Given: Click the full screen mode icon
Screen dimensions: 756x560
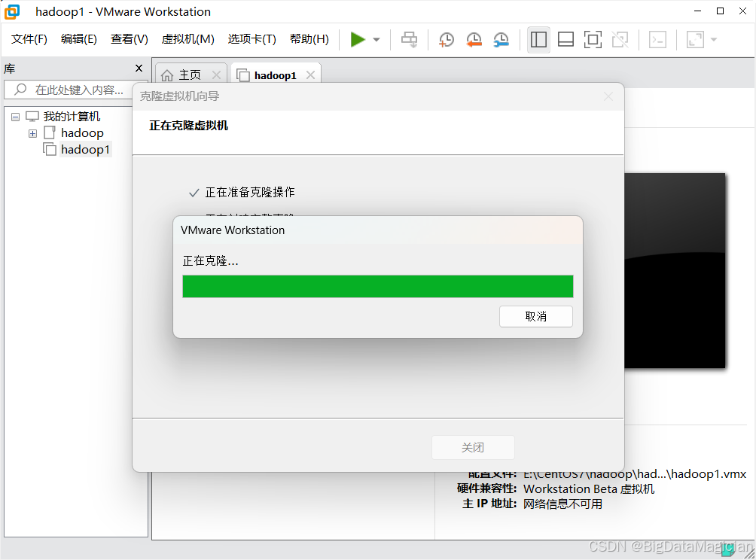Looking at the screenshot, I should pos(593,40).
